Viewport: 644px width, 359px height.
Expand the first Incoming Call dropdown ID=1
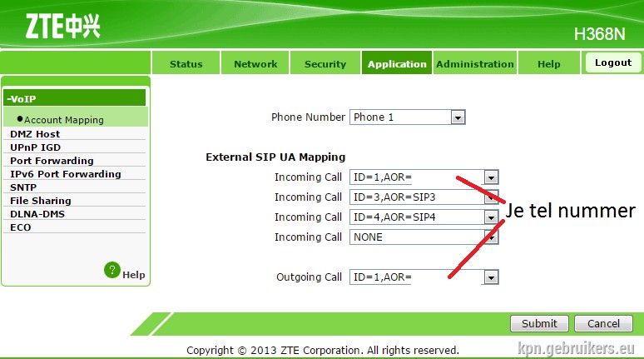click(x=424, y=177)
